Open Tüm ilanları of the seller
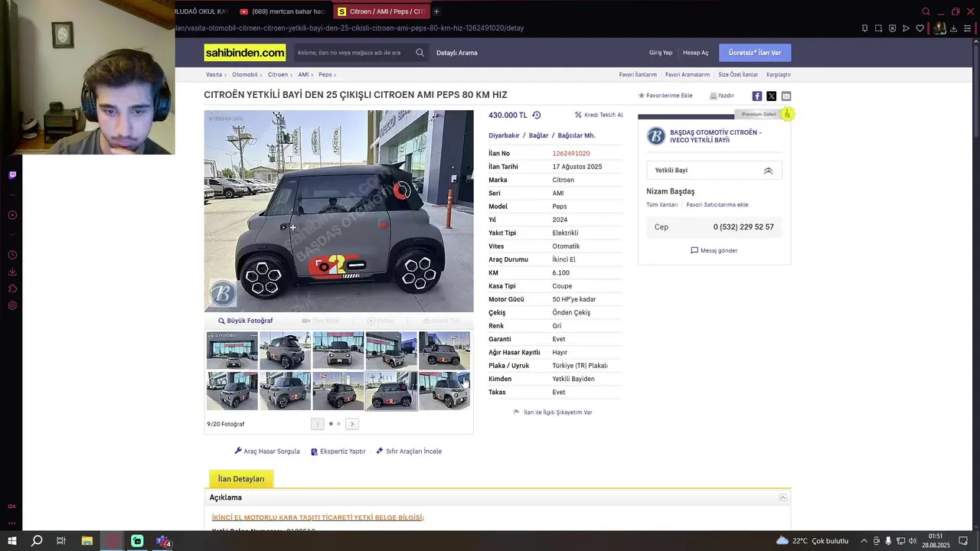 [661, 205]
